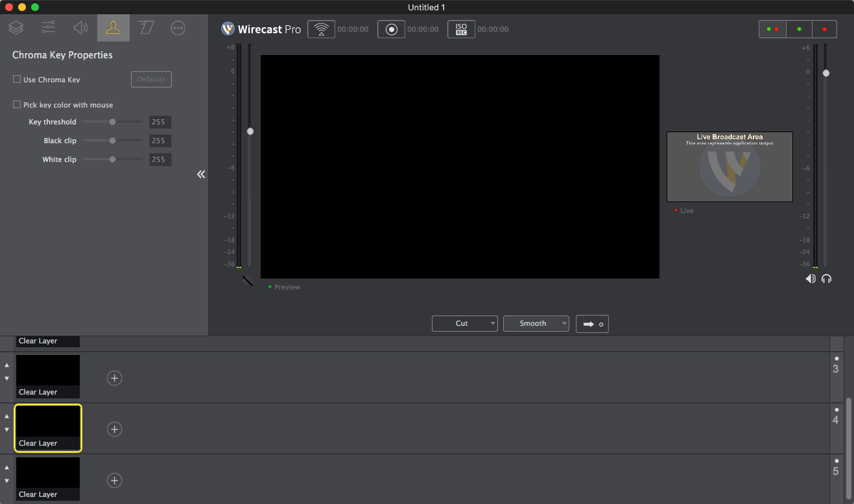The image size is (854, 504).
Task: Open the Layers properties tab
Action: pyautogui.click(x=16, y=28)
